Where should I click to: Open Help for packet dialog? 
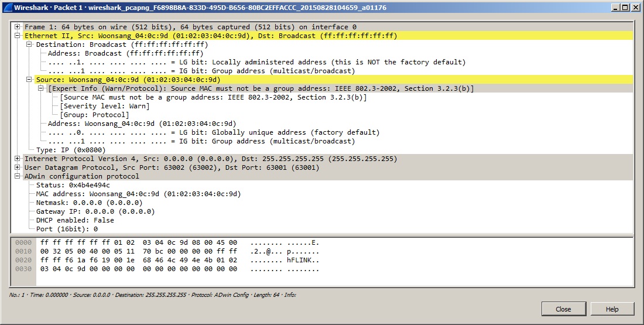(612, 309)
